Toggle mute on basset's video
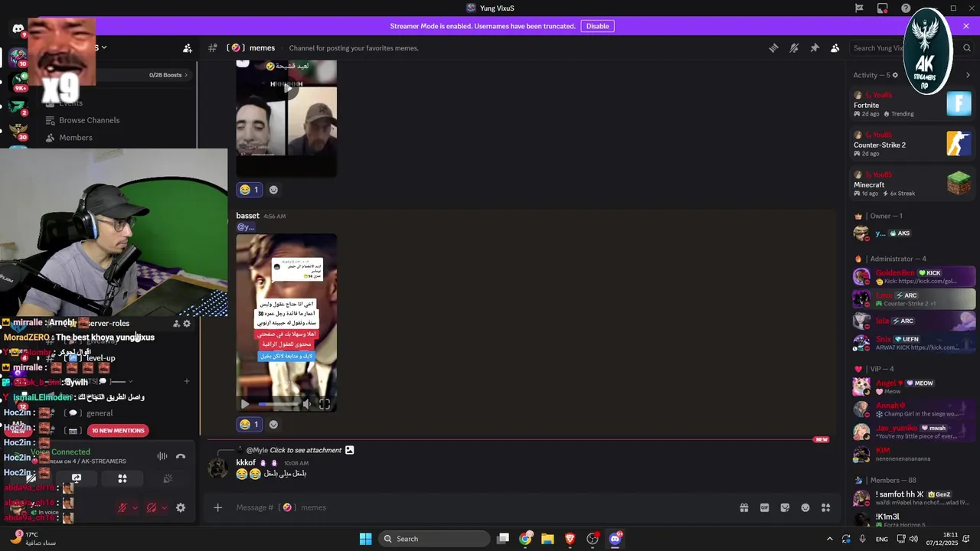This screenshot has height=551, width=980. pyautogui.click(x=307, y=404)
